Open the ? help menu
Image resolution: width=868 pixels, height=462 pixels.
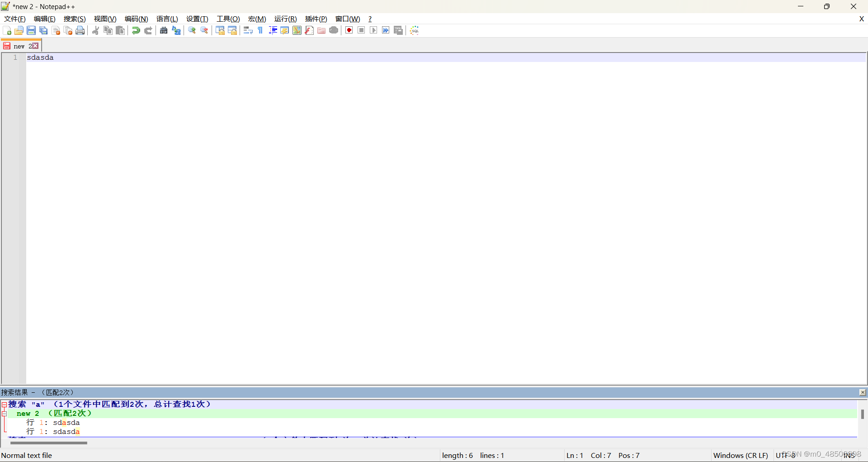coord(370,19)
